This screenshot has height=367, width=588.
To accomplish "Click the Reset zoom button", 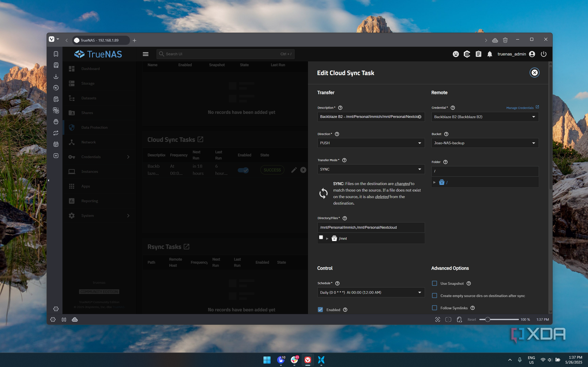I will click(x=471, y=320).
